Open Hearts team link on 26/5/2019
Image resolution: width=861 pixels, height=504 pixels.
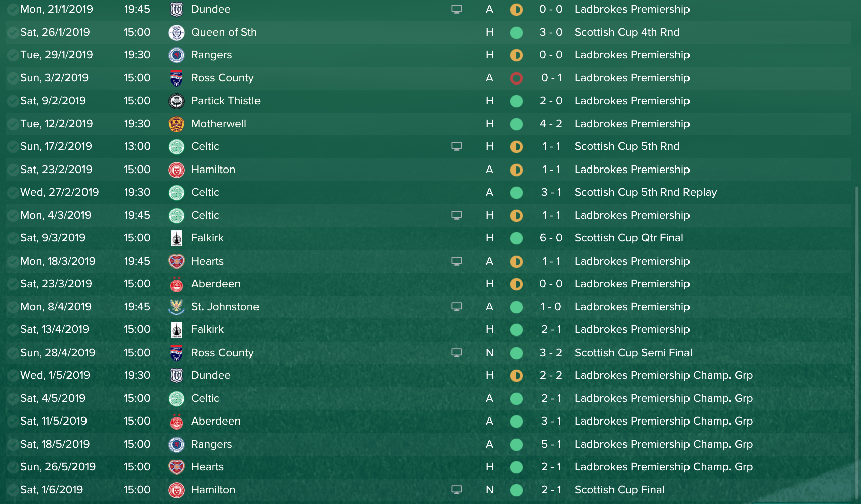[207, 467]
